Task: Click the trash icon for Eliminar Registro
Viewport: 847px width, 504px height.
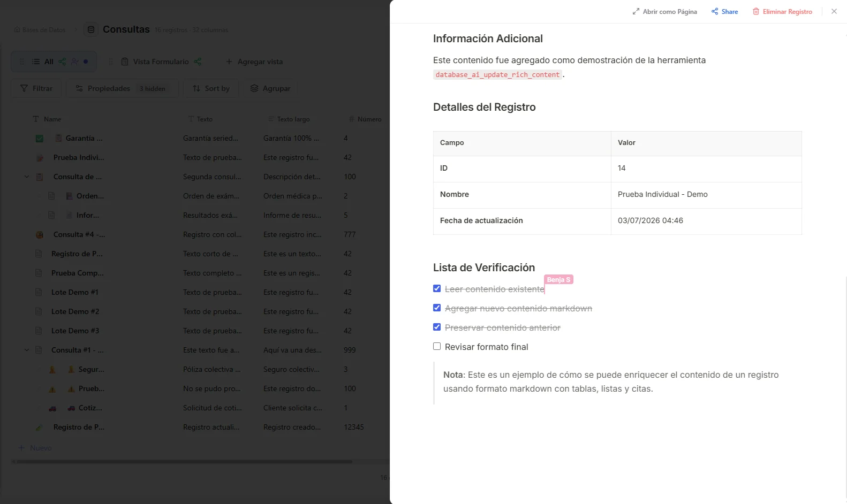Action: click(756, 11)
